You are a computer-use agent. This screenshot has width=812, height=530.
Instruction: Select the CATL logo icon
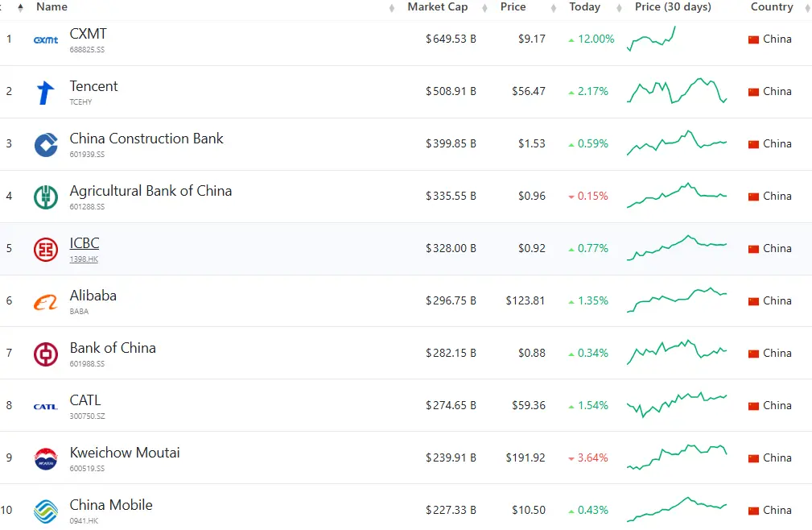tap(46, 407)
